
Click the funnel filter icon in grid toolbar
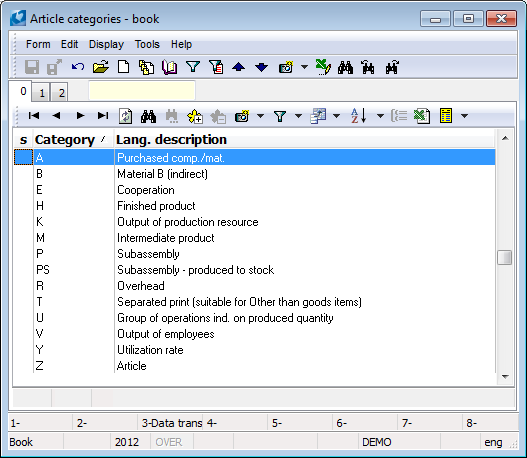pyautogui.click(x=280, y=116)
